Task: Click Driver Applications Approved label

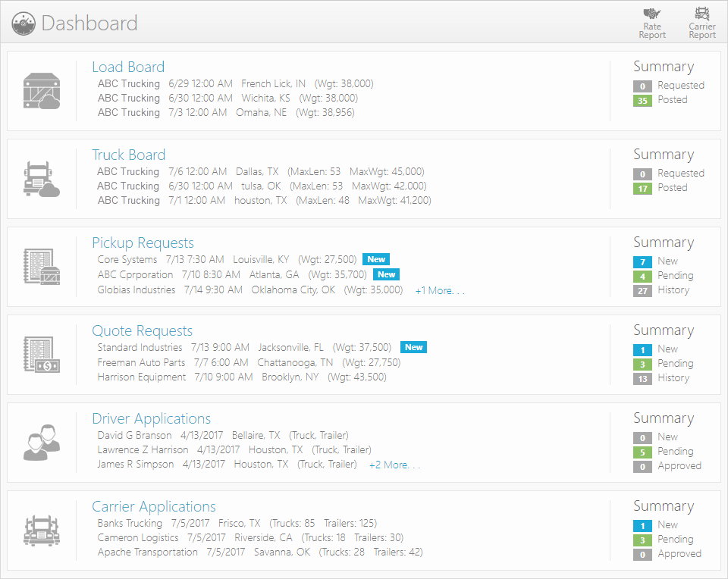Action: click(x=679, y=466)
